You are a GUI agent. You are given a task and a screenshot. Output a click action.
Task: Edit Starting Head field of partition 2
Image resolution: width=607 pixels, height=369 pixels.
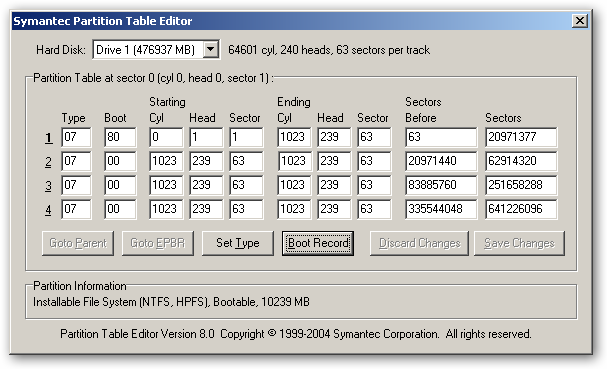(x=206, y=161)
